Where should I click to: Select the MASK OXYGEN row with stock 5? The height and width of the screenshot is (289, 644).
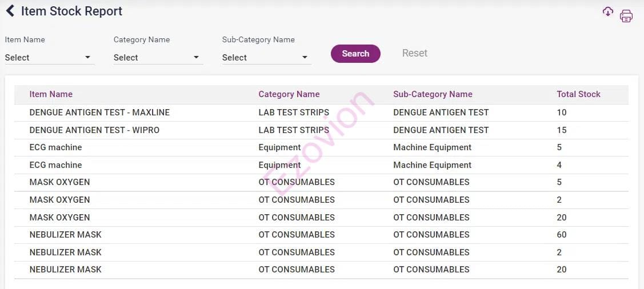[x=59, y=182]
